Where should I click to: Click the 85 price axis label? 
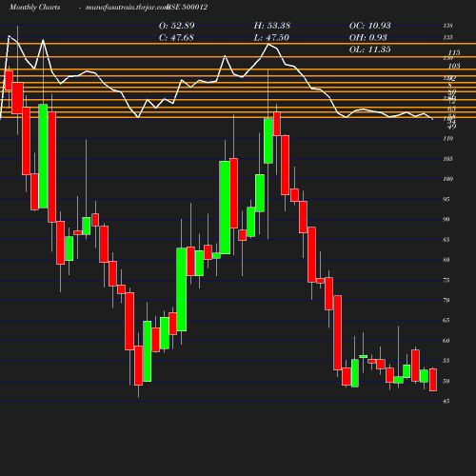click(x=446, y=240)
